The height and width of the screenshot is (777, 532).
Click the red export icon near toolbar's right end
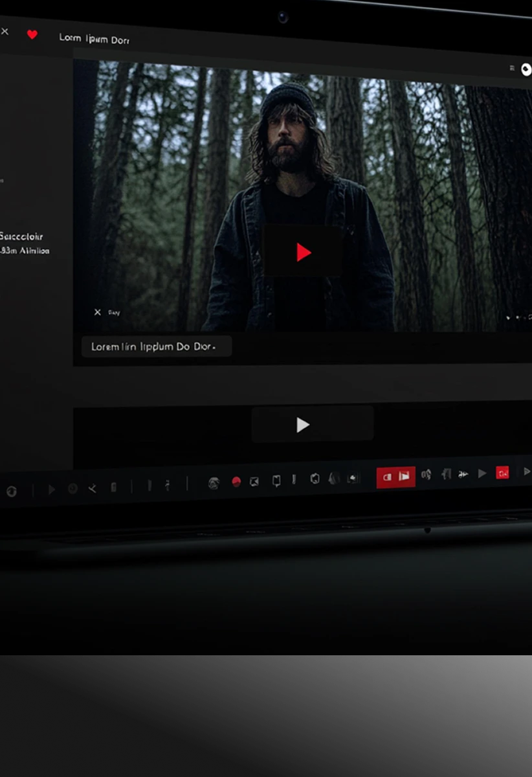(503, 473)
